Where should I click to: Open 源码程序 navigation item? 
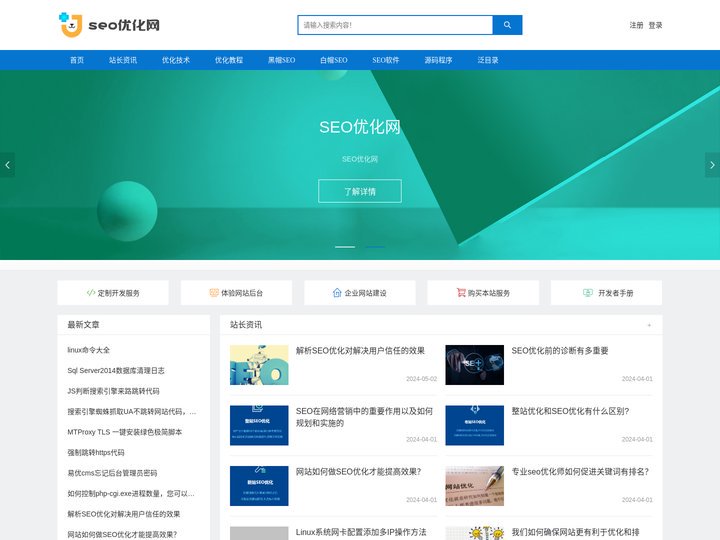coord(438,60)
